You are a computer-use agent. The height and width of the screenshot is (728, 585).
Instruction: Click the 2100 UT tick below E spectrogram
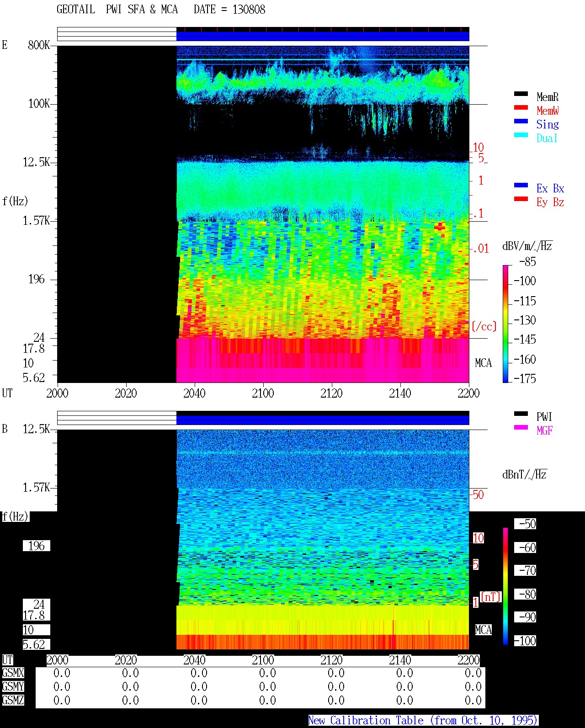point(263,393)
